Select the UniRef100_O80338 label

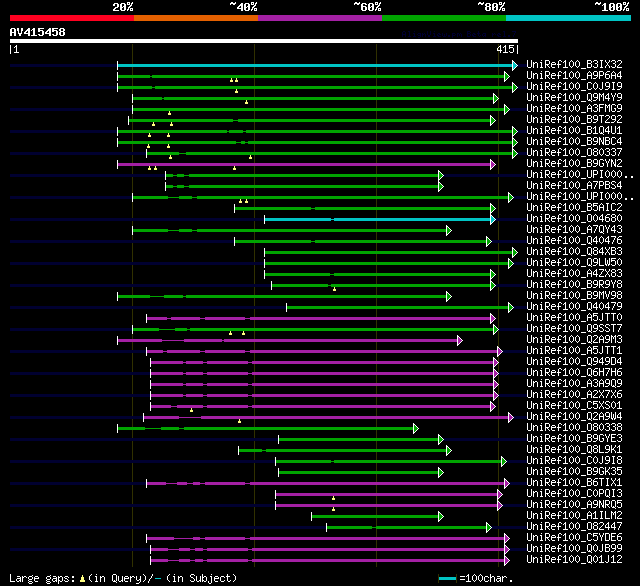(x=574, y=428)
